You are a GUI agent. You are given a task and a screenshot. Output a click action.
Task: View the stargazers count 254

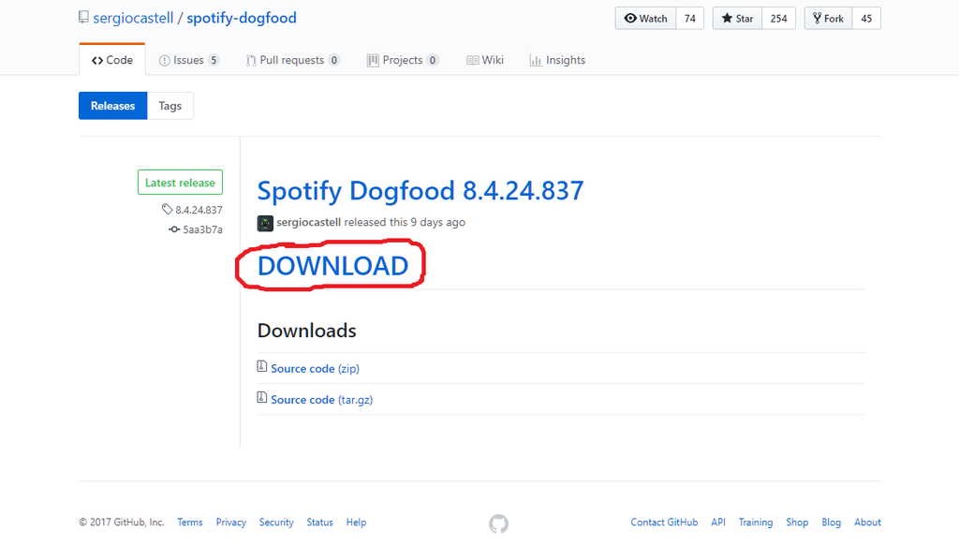click(x=778, y=19)
